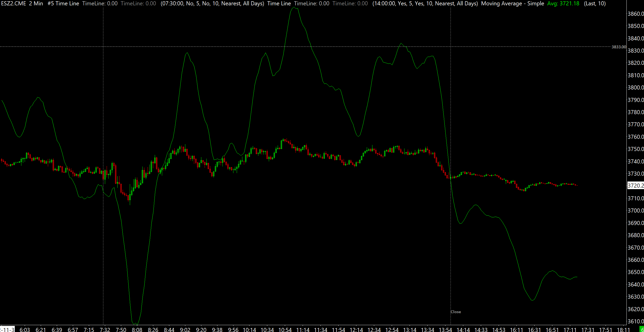Select the #5 Time Line study header
This screenshot has width=644, height=332.
(63, 4)
